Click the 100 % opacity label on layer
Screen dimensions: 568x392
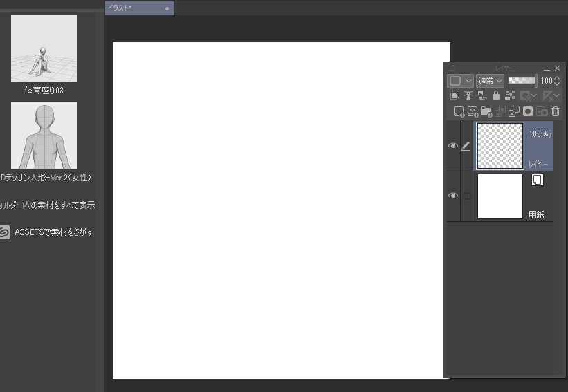coord(540,134)
